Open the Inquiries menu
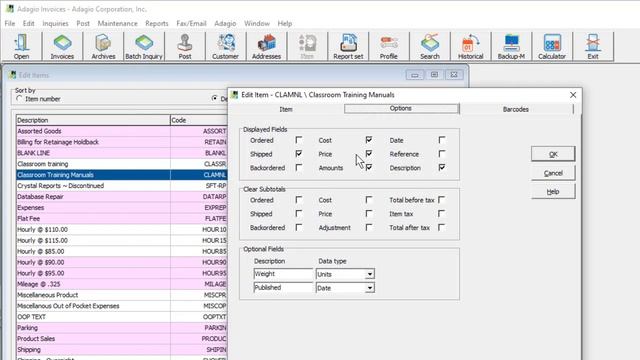The width and height of the screenshot is (640, 360). [56, 23]
